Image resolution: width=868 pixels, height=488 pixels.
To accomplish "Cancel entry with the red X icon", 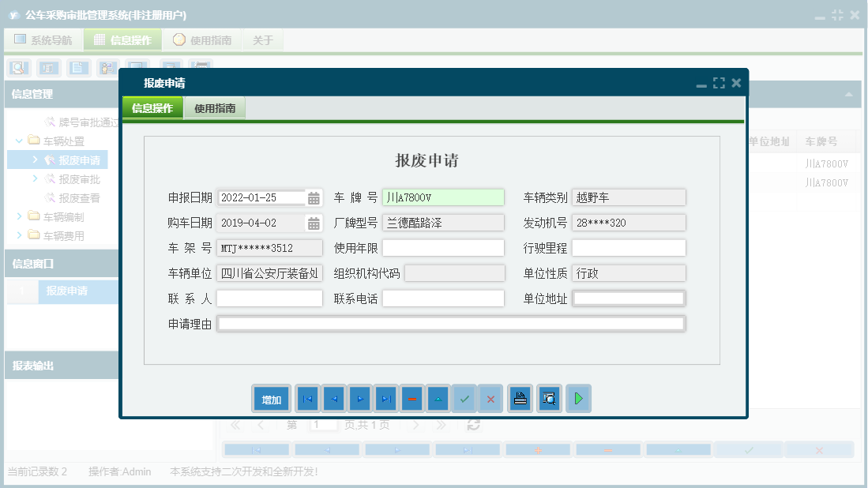I will [490, 399].
